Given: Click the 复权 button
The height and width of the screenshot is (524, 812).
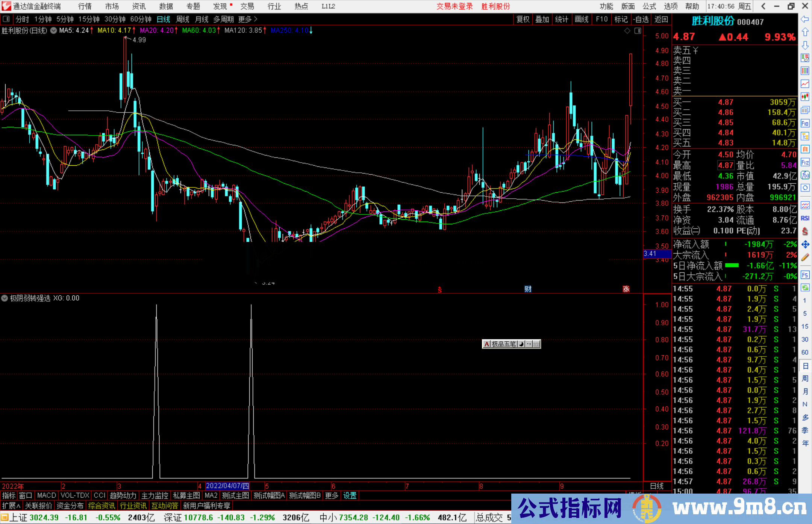Looking at the screenshot, I should coord(523,19).
